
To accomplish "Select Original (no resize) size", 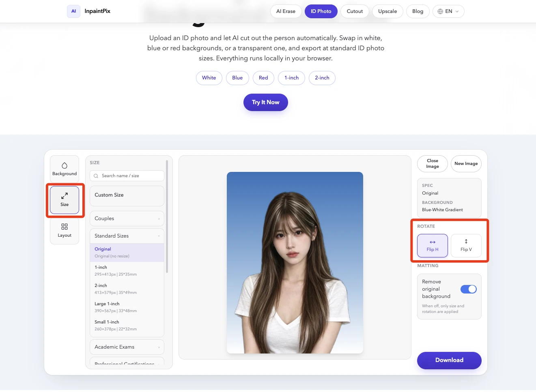I will (127, 253).
